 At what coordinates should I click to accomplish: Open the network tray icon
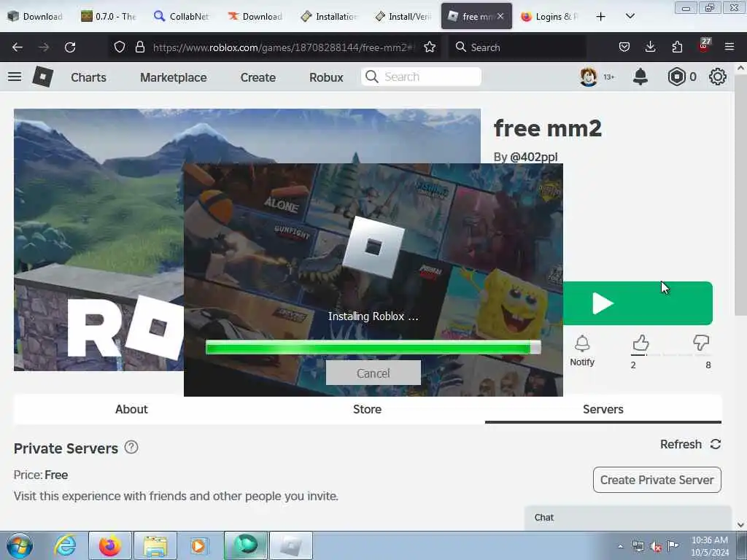(x=638, y=546)
